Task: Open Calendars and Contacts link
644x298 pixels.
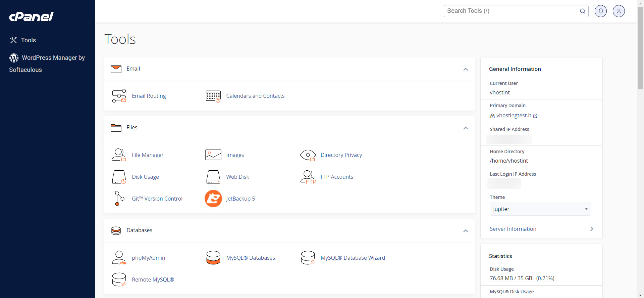Action: [x=255, y=96]
